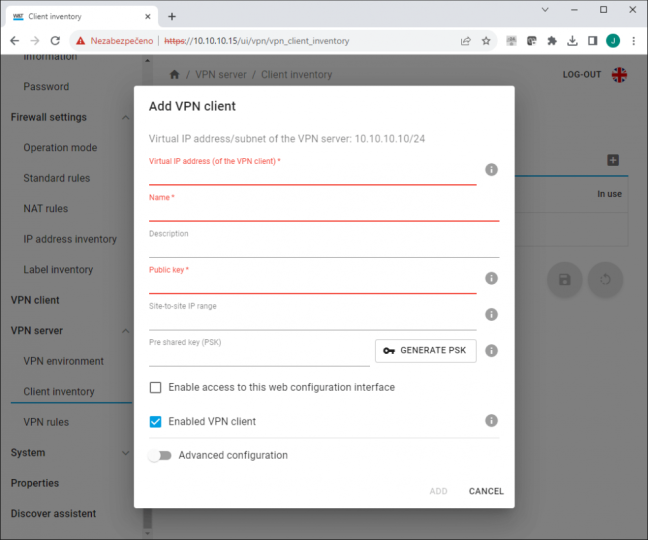
Task: Click the Site-to-site IP range field
Action: coord(312,321)
